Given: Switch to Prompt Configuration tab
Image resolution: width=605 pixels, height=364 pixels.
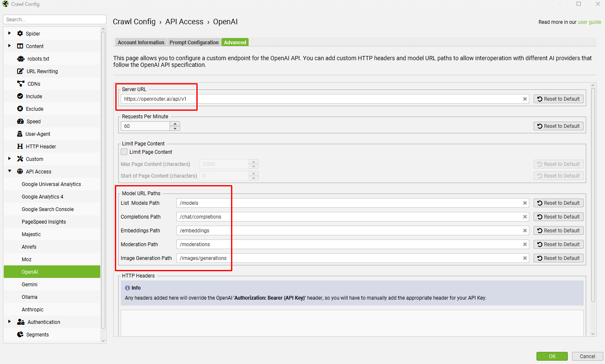Looking at the screenshot, I should click(x=194, y=43).
